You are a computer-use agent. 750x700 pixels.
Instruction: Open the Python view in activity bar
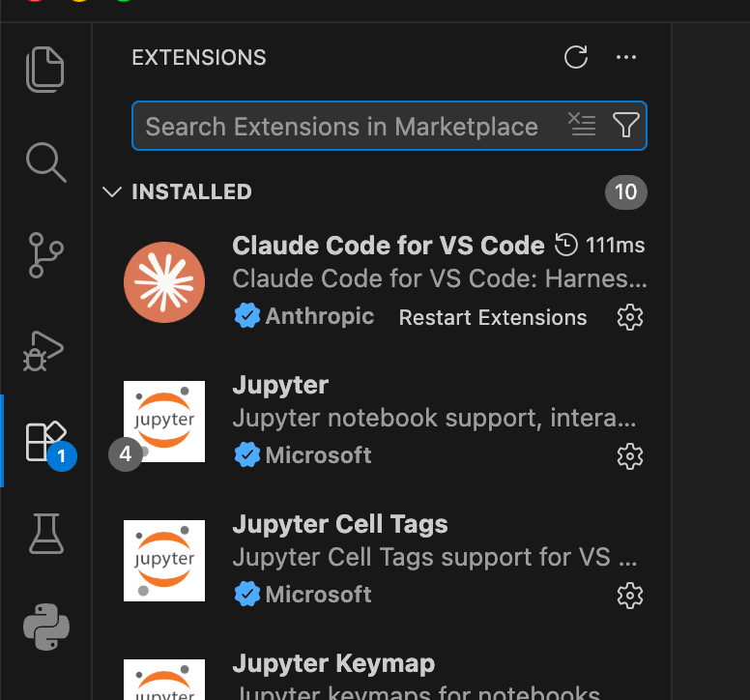pos(46,627)
